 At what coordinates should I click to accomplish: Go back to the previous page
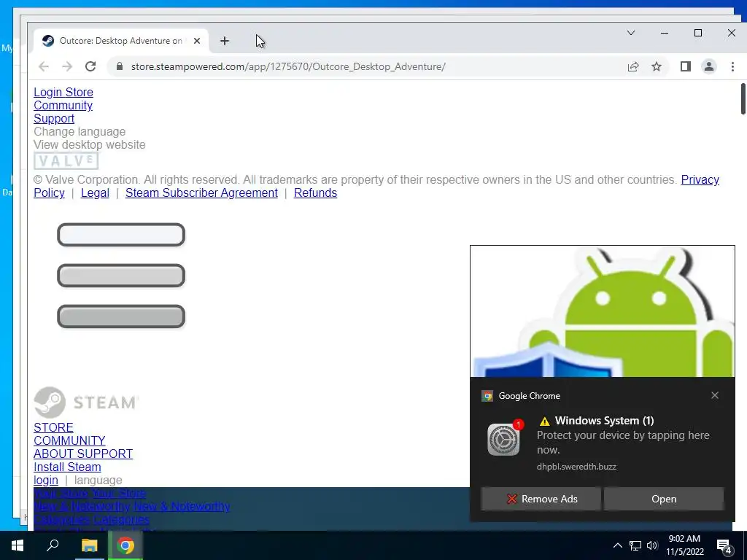(x=44, y=66)
